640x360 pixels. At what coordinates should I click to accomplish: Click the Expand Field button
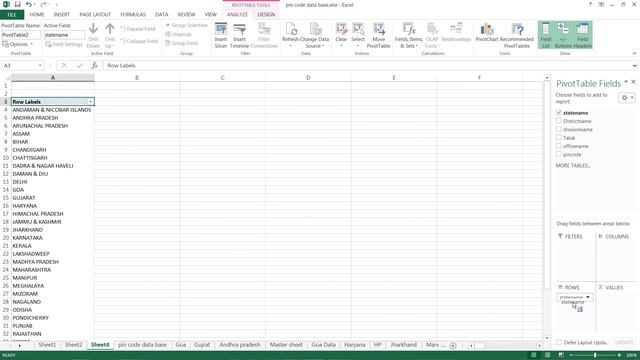click(x=138, y=29)
